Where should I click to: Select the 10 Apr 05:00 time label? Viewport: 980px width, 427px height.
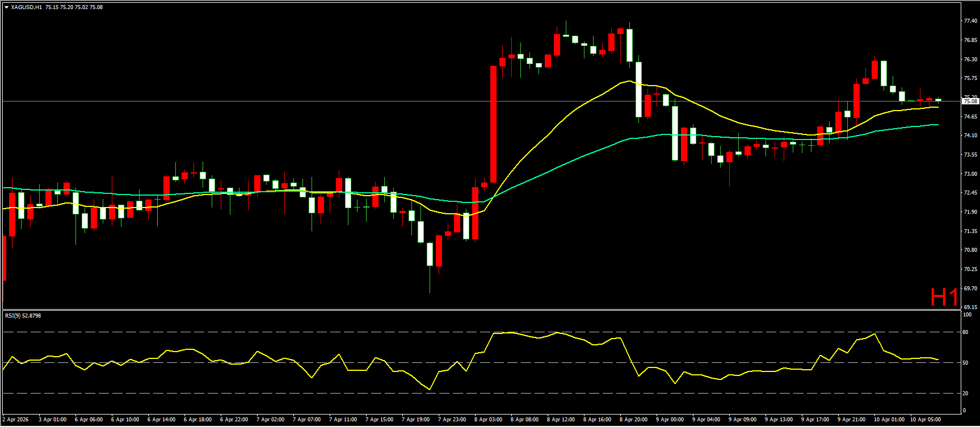925,420
